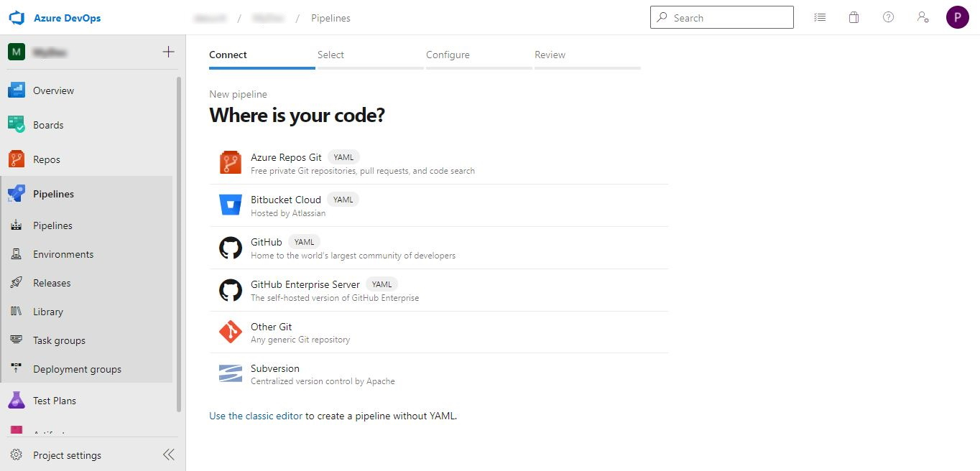Click Use the classic editor link
Image resolution: width=980 pixels, height=471 pixels.
click(x=256, y=416)
